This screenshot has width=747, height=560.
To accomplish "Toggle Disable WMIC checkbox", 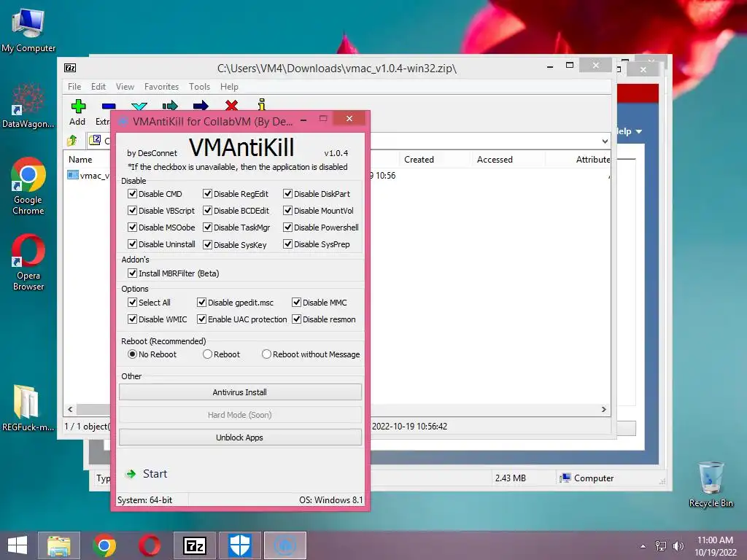I will [x=133, y=319].
